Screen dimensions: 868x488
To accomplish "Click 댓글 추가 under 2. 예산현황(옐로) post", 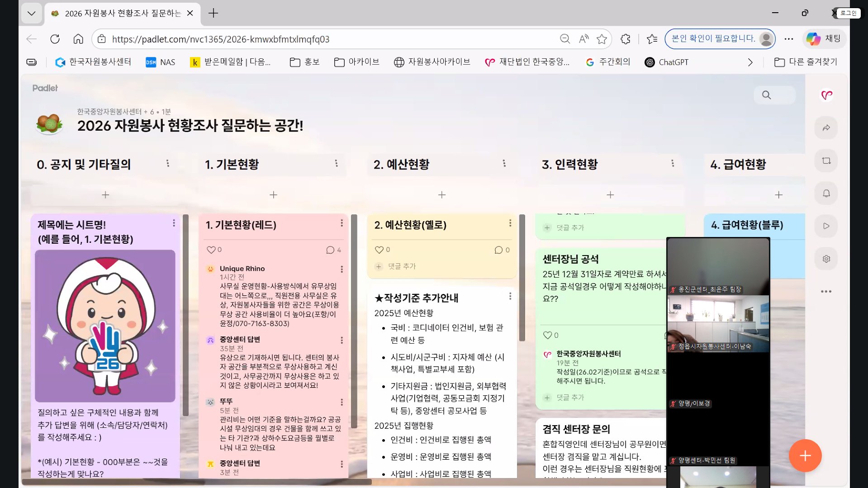I will coord(402,266).
